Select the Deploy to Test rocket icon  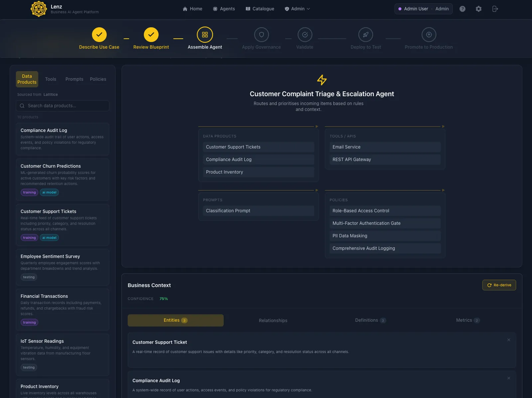coord(366,35)
